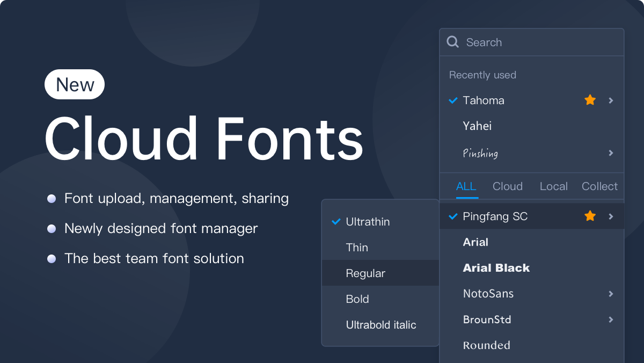Click the orange star beside Tahoma
Image resolution: width=644 pixels, height=363 pixels.
point(590,100)
